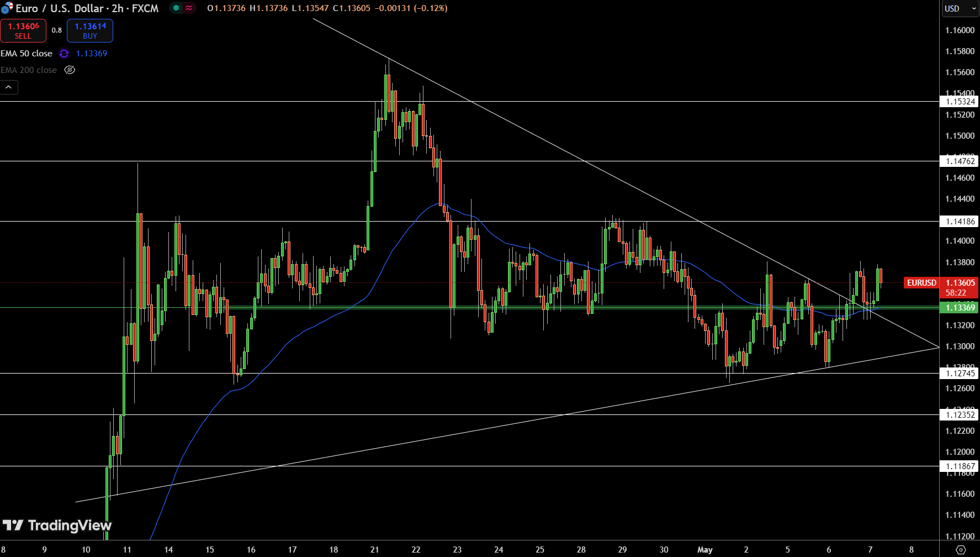Click the green 1.13369 price axis label
980x557 pixels.
960,308
